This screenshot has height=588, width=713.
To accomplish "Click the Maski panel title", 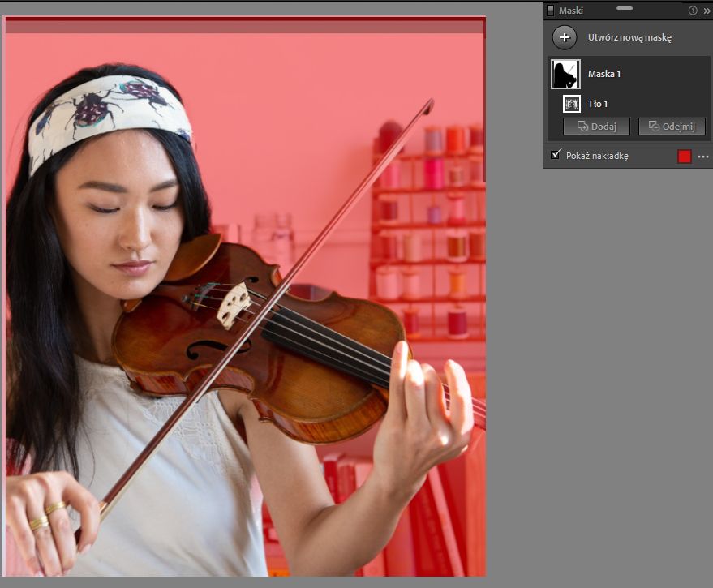I will click(x=571, y=11).
